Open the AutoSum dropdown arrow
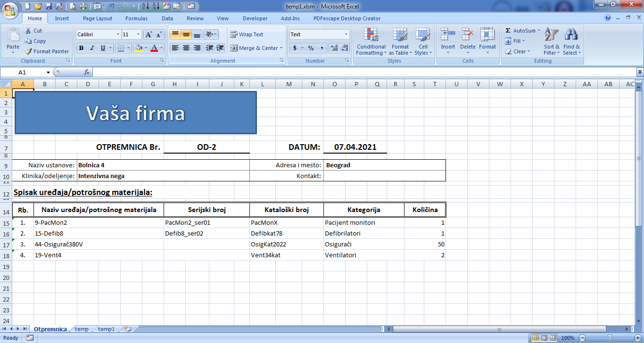Viewport: 644px width, 343px height. click(539, 31)
